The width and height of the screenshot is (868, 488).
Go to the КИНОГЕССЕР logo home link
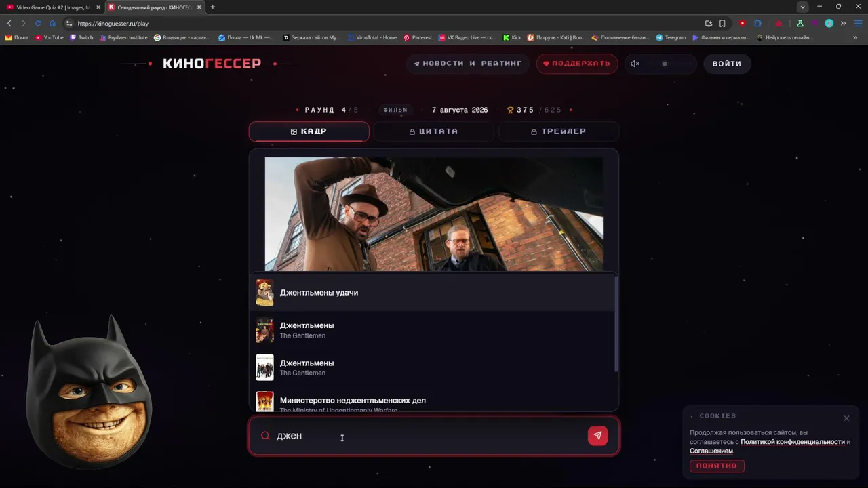pos(212,64)
